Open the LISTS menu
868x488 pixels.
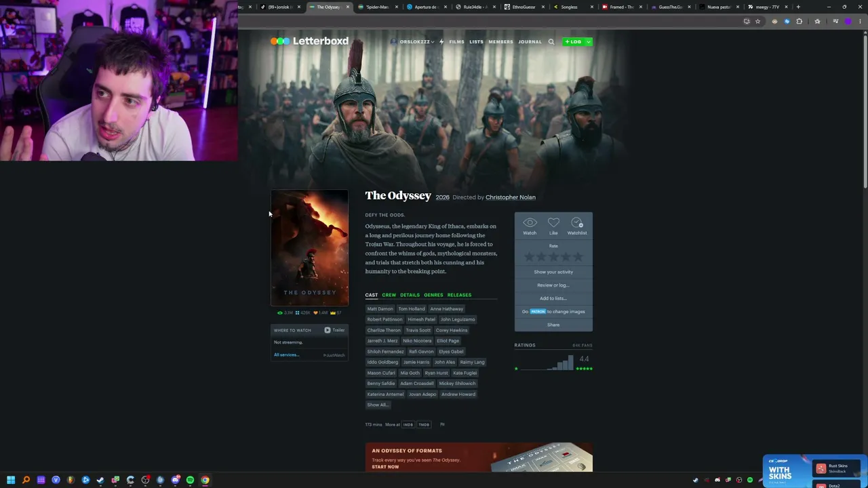pyautogui.click(x=476, y=42)
